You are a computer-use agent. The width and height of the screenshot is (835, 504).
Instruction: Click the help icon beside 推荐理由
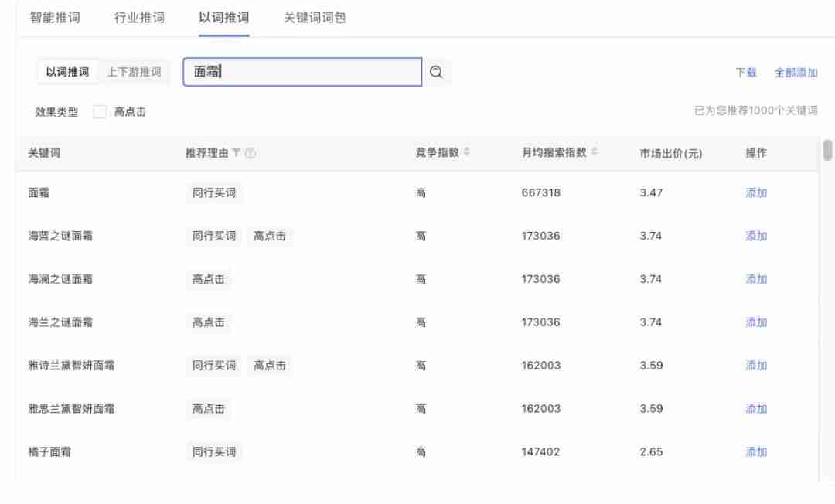click(x=251, y=152)
